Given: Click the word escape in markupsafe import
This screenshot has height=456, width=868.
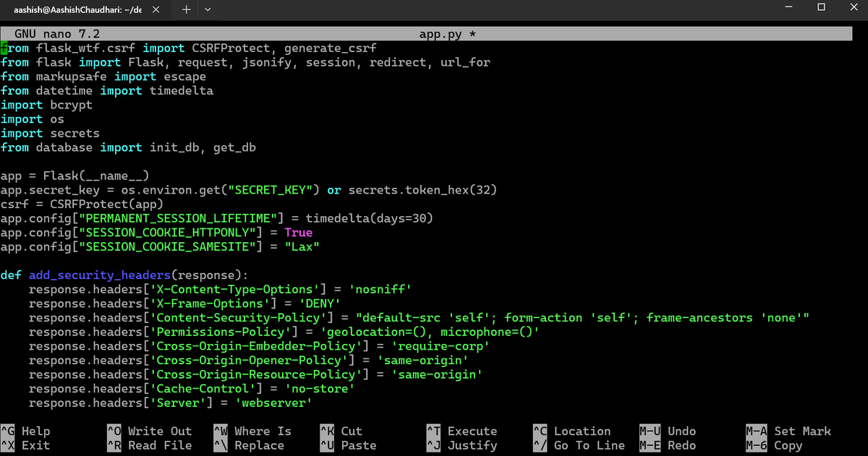Looking at the screenshot, I should coord(184,77).
